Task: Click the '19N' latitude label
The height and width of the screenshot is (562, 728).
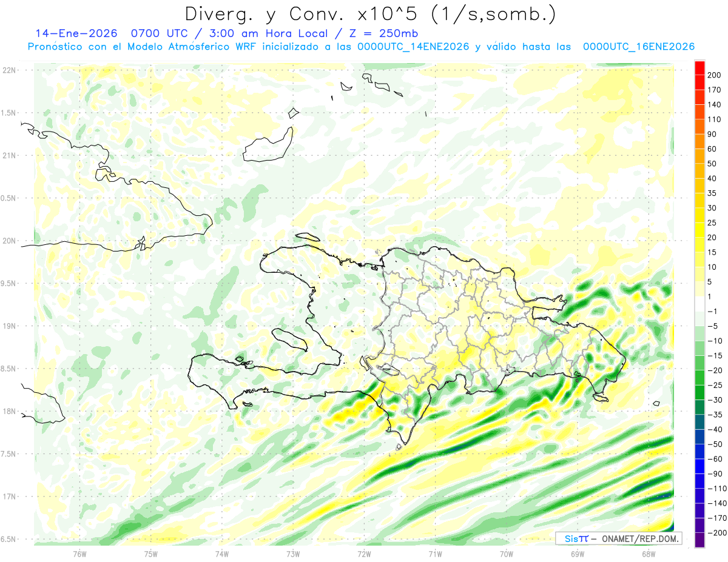Action: pos(8,326)
